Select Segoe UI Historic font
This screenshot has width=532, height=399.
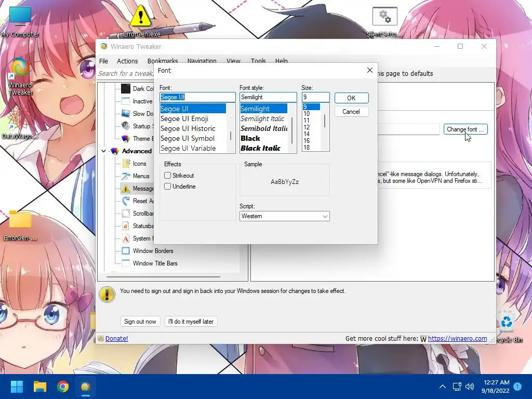pyautogui.click(x=188, y=128)
